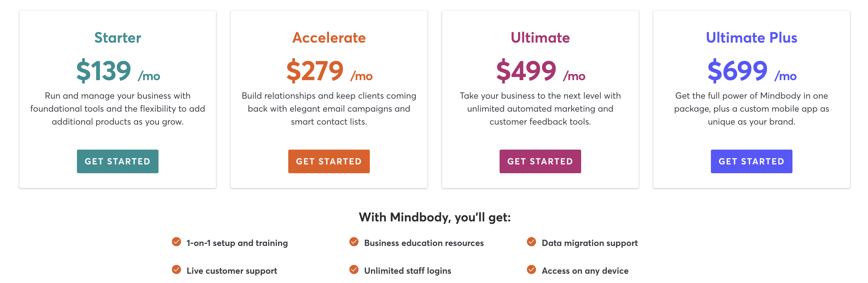Select the Ultimate plan title

[540, 38]
